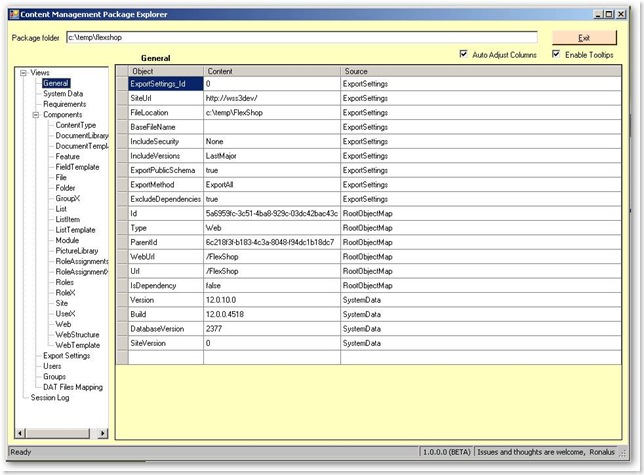
Task: Click DatabaseVersion value 2377
Action: pos(272,329)
